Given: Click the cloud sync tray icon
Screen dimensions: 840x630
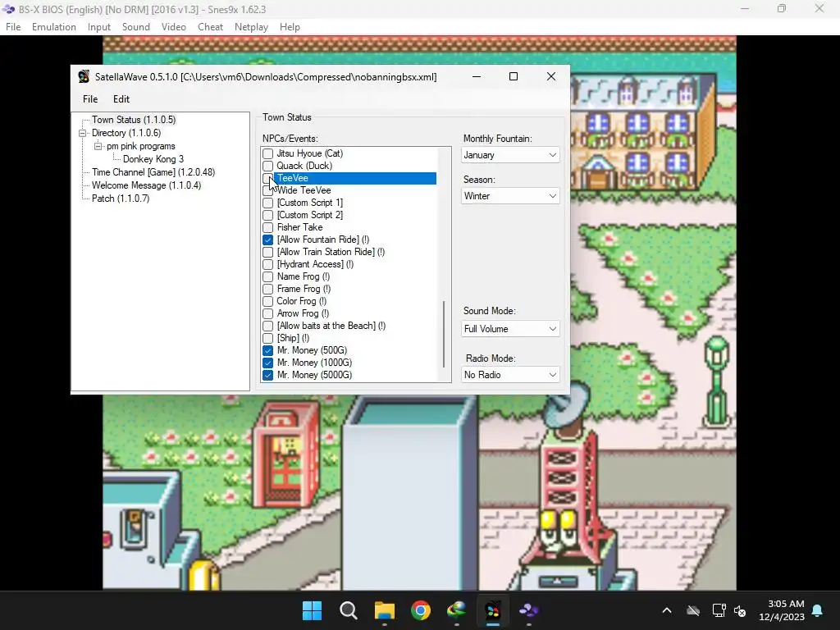Looking at the screenshot, I should coord(693,610).
